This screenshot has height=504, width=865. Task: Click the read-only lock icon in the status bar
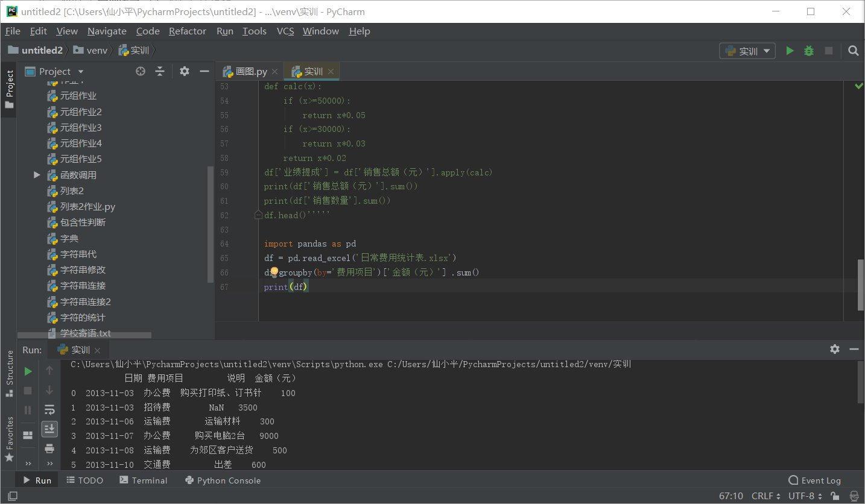pyautogui.click(x=835, y=496)
